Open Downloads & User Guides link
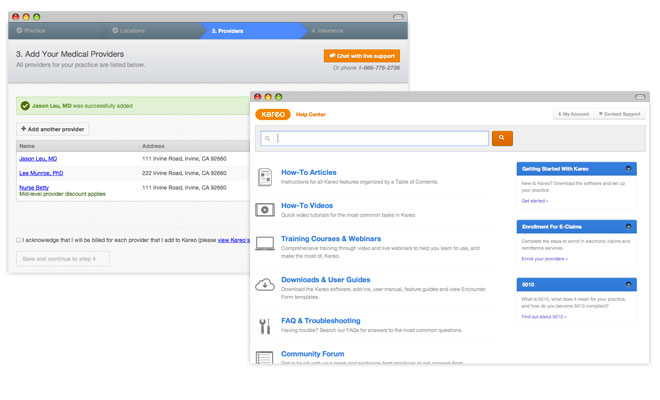 click(325, 280)
